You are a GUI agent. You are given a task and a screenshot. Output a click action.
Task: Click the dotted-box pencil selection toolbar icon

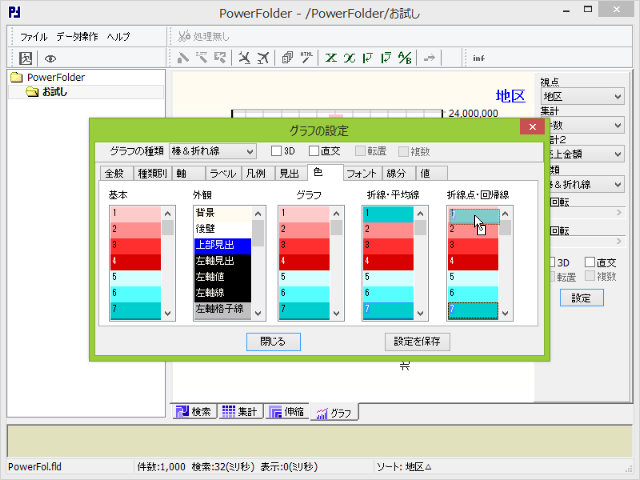point(220,58)
